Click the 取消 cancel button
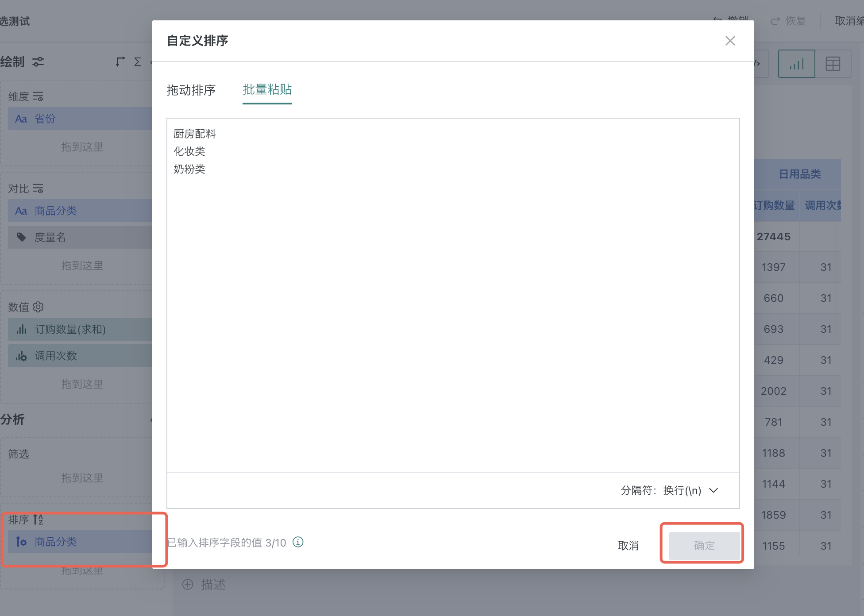Image resolution: width=864 pixels, height=616 pixels. click(628, 546)
